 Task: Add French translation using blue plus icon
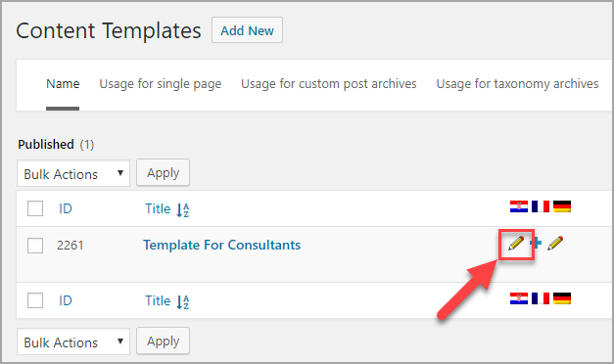click(x=536, y=243)
